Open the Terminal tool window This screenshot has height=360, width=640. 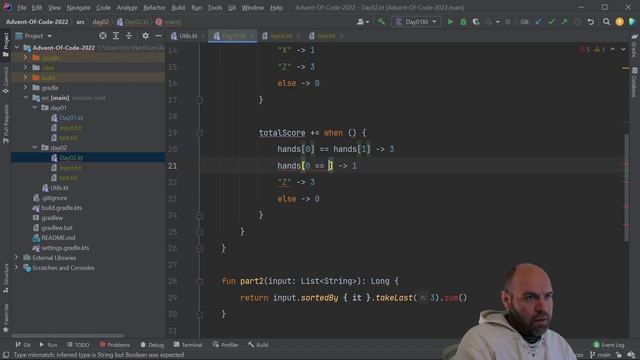click(x=188, y=345)
